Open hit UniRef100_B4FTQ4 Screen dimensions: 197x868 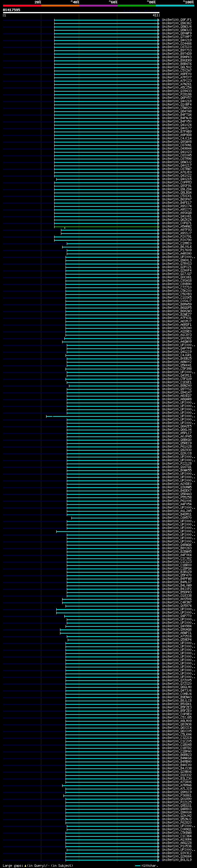(x=177, y=115)
